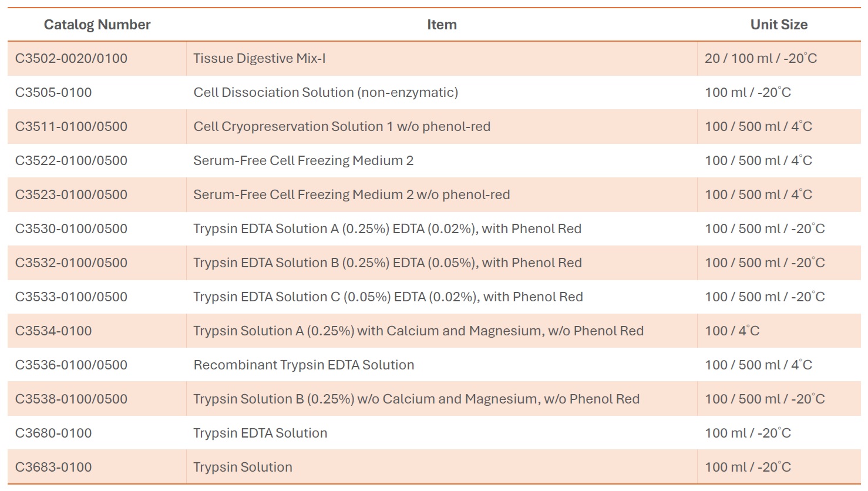Click the Catalog Number column header
This screenshot has height=491, width=868.
[97, 25]
